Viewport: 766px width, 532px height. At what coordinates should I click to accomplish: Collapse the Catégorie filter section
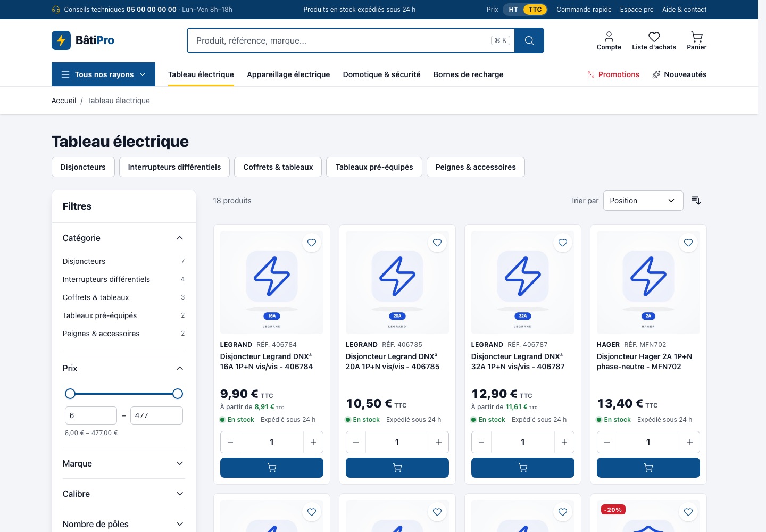click(123, 238)
